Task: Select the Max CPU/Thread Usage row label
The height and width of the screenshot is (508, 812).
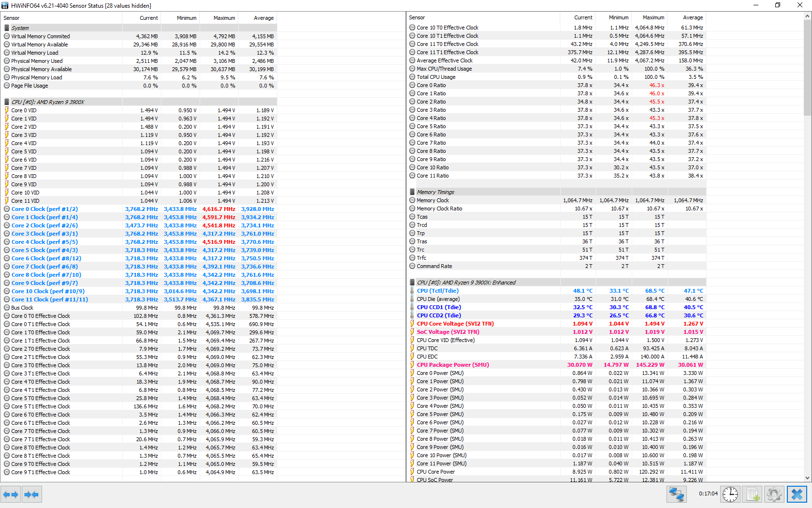Action: coord(444,69)
